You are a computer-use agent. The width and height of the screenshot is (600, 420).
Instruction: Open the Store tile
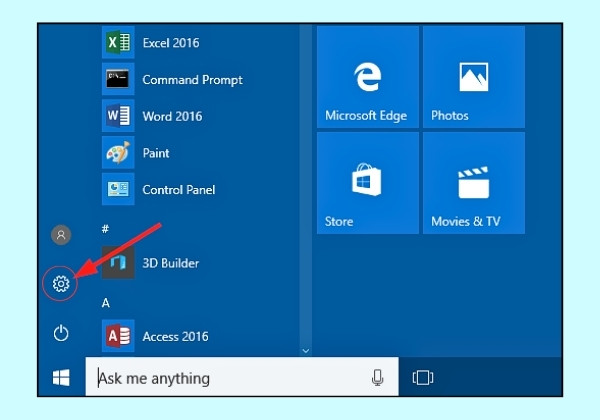click(x=368, y=183)
